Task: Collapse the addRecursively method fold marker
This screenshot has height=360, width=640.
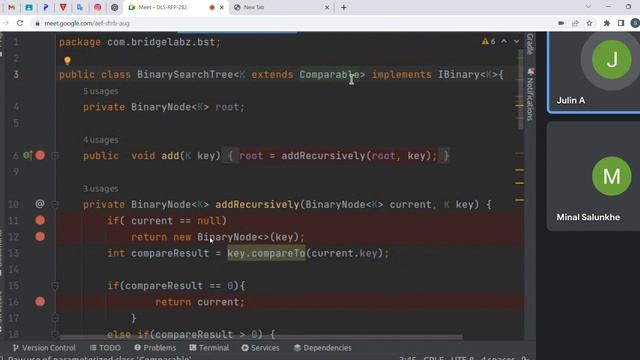Action: pos(55,204)
